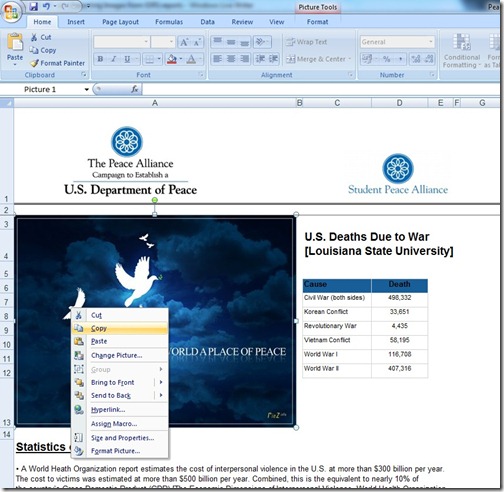
Task: Open Clipboard dialog launcher
Action: [x=83, y=75]
